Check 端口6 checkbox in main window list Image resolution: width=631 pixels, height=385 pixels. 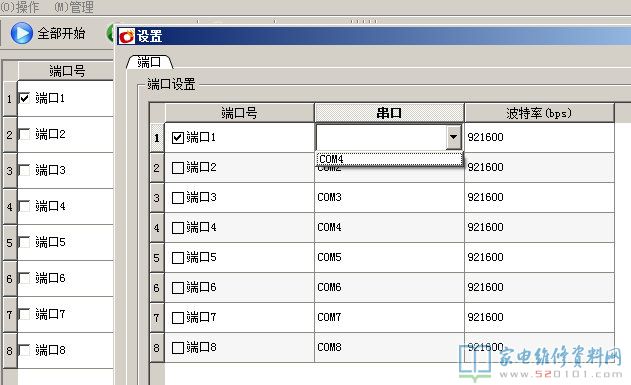coord(25,278)
